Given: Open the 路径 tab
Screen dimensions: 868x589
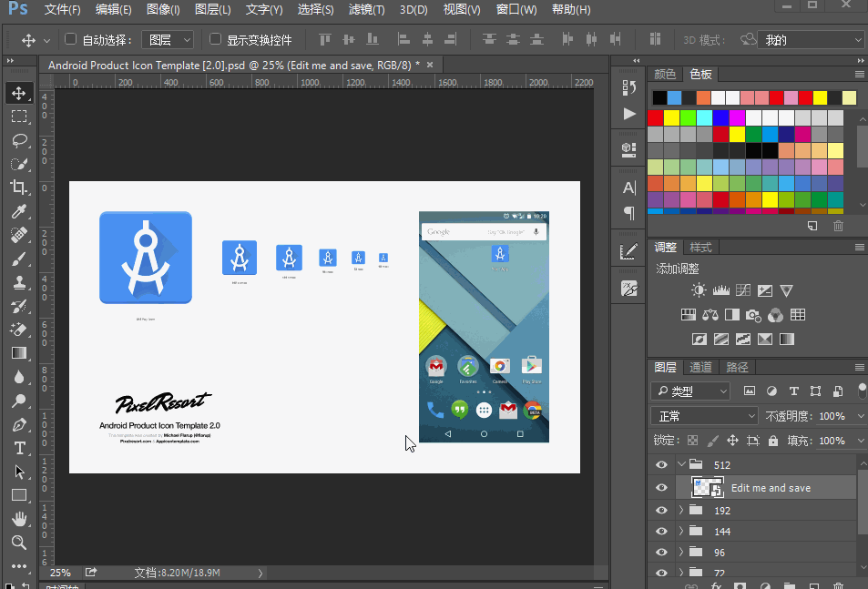Looking at the screenshot, I should [x=737, y=367].
